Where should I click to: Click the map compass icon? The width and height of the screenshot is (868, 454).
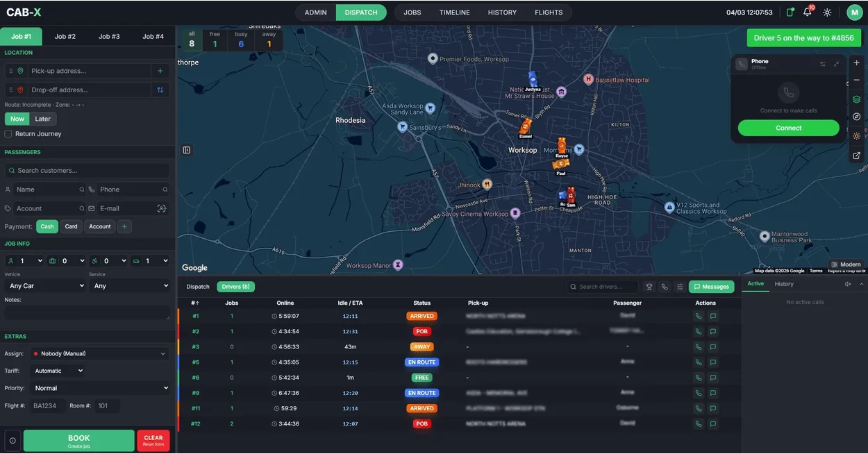[856, 117]
